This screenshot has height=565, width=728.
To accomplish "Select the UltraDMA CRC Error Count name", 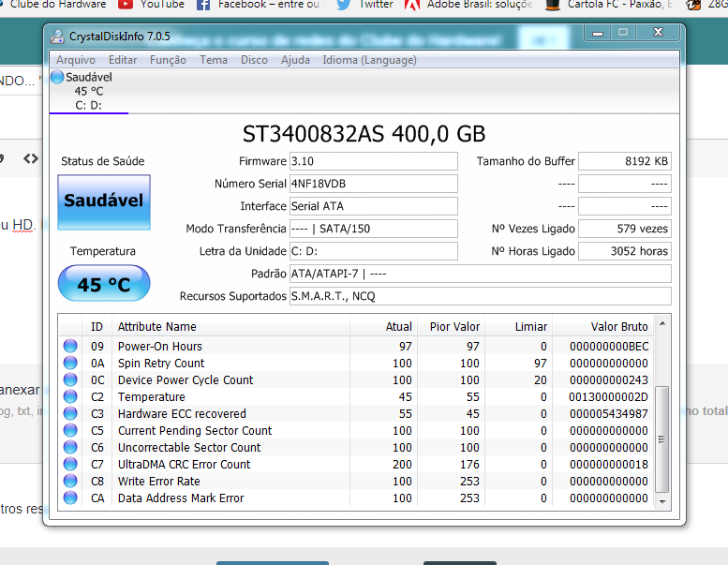I will coord(184,464).
